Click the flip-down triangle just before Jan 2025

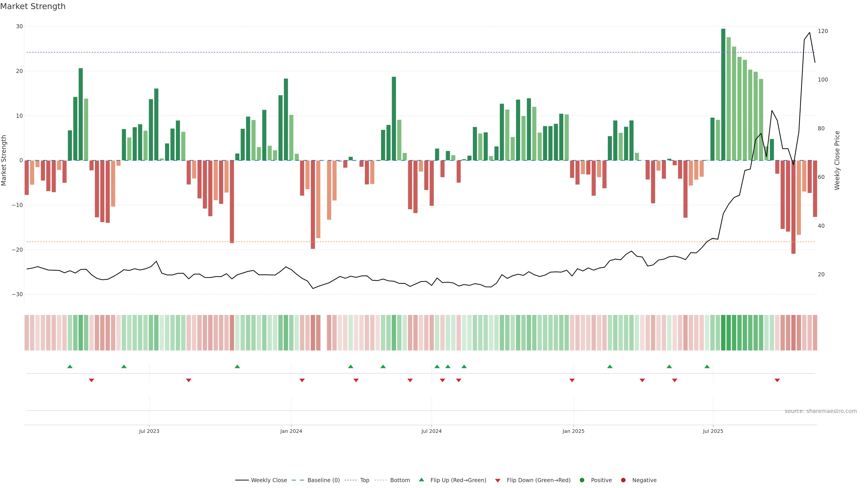[x=572, y=380]
